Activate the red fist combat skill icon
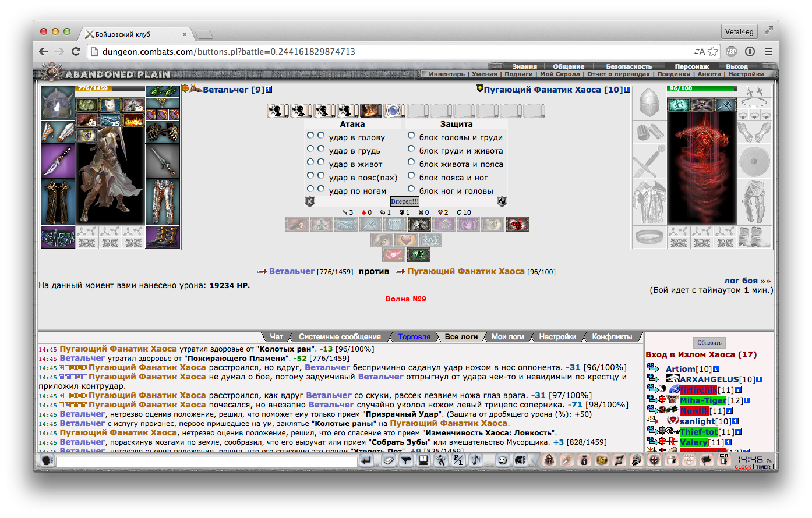Image resolution: width=812 pixels, height=518 pixels. 517,224
